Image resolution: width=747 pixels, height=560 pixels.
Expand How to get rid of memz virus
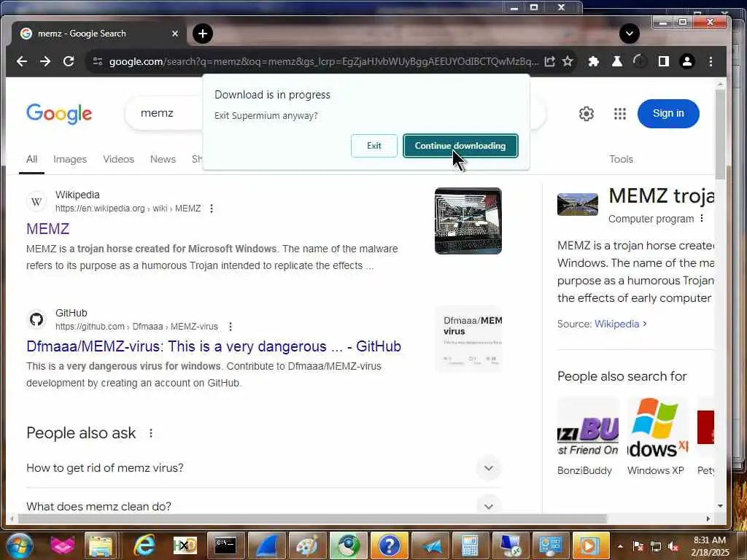click(264, 468)
